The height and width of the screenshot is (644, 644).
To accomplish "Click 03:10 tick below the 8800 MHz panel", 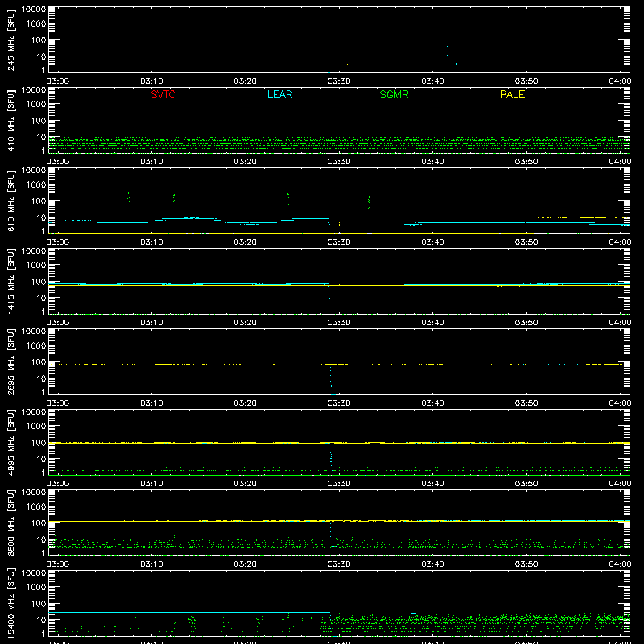I will point(151,564).
